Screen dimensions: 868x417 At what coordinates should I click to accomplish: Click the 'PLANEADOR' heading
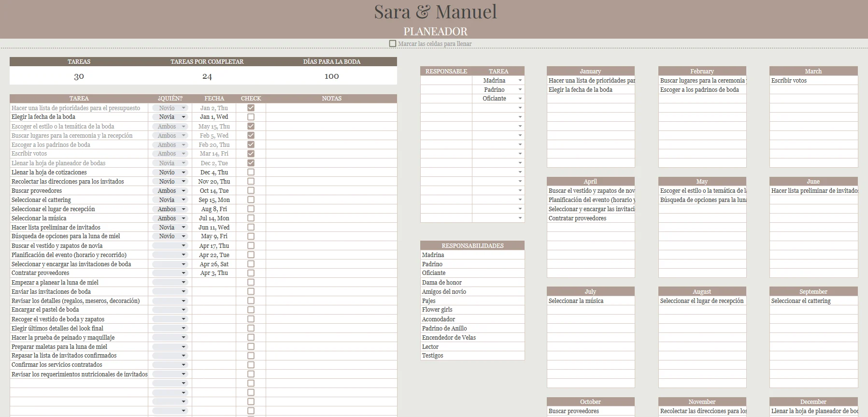coord(435,31)
